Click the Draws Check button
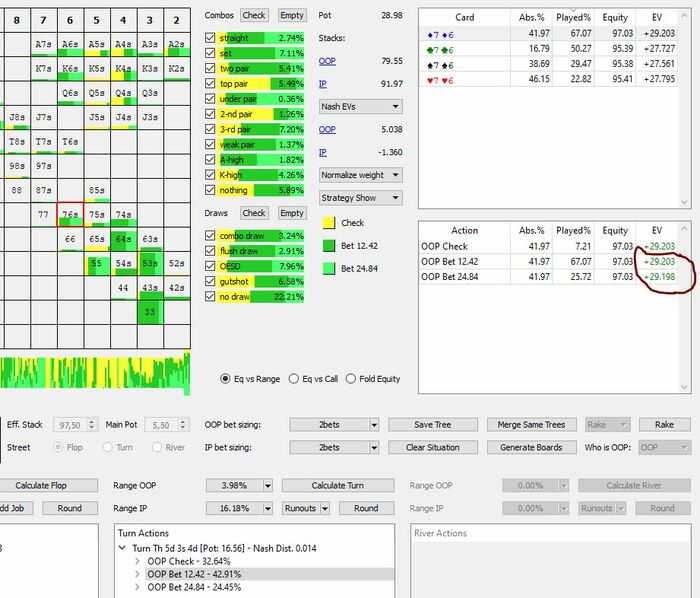700x598 pixels. click(254, 213)
